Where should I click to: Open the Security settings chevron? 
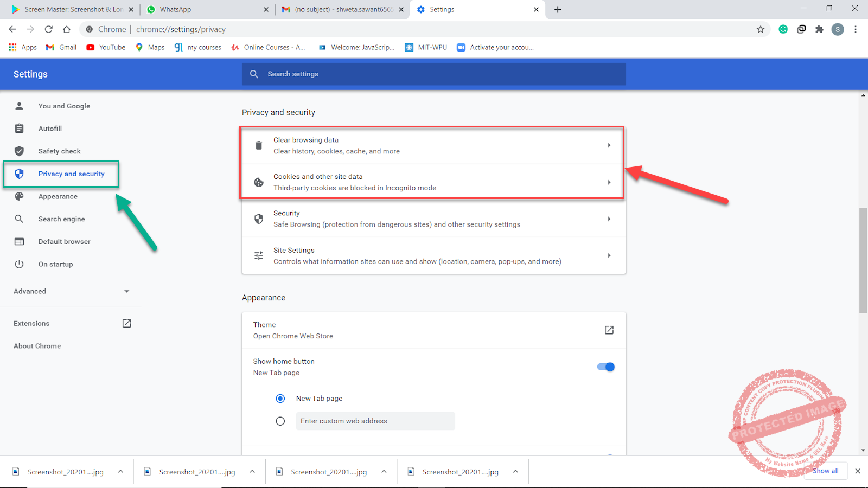(x=609, y=219)
